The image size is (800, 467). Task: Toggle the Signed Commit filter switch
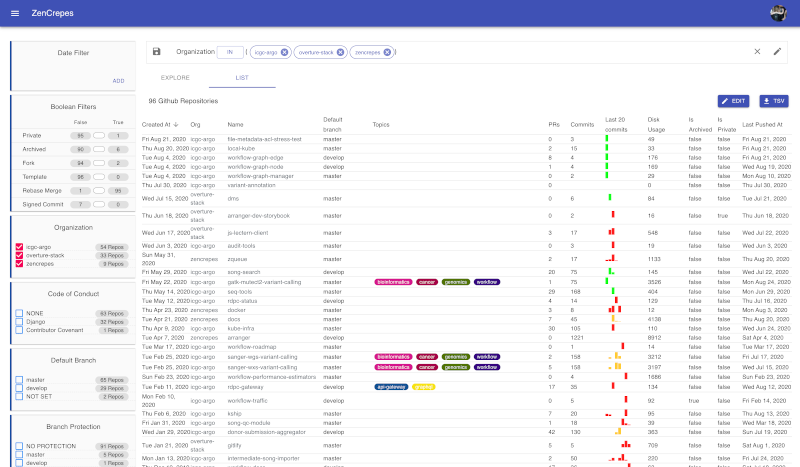(99, 205)
